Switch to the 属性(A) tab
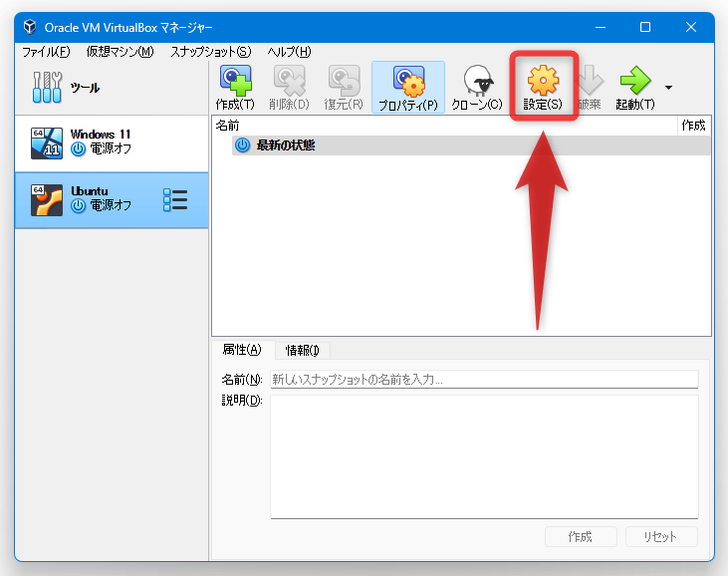 [242, 350]
